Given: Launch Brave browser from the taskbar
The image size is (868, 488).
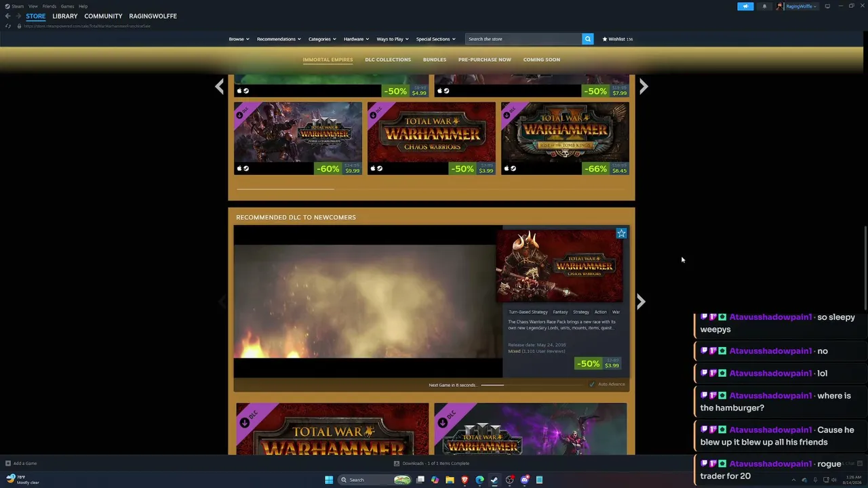Looking at the screenshot, I should tap(465, 480).
